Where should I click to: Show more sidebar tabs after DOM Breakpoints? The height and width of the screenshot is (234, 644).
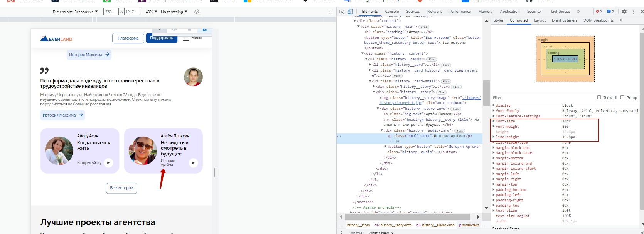pyautogui.click(x=621, y=20)
